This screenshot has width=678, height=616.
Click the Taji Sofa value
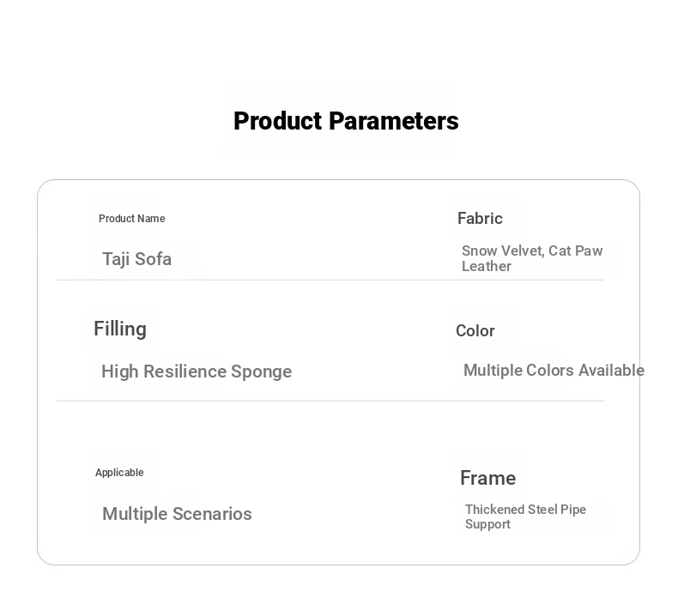pyautogui.click(x=136, y=259)
